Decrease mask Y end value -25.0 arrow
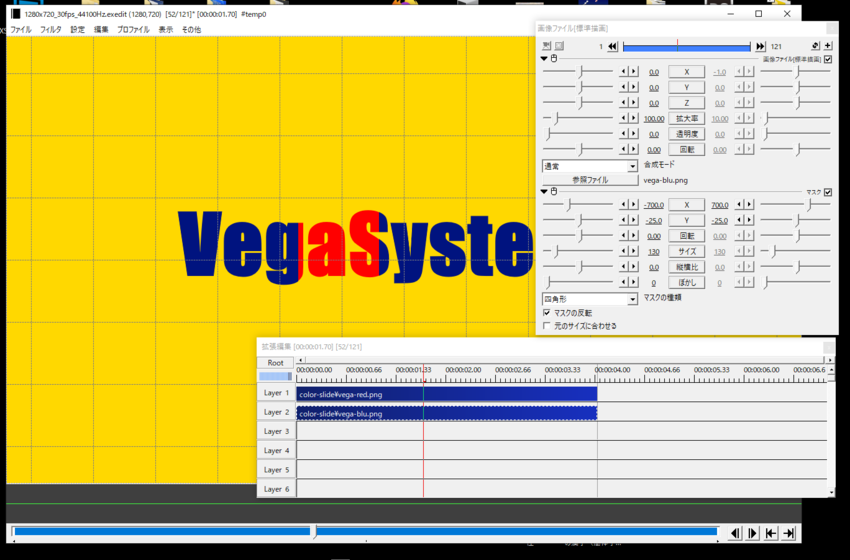This screenshot has height=560, width=850. click(x=739, y=221)
